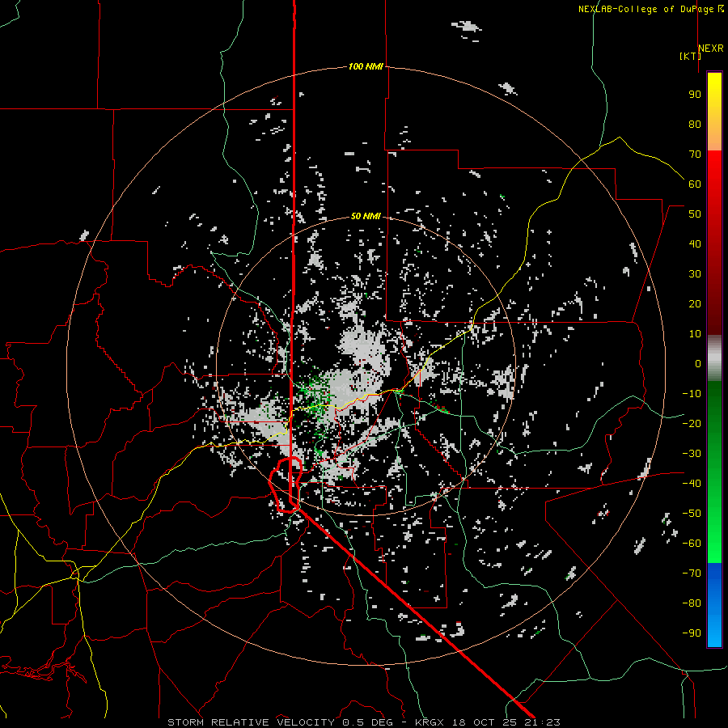Click the '-50' value on the color scale
728x728 pixels.
tap(692, 514)
